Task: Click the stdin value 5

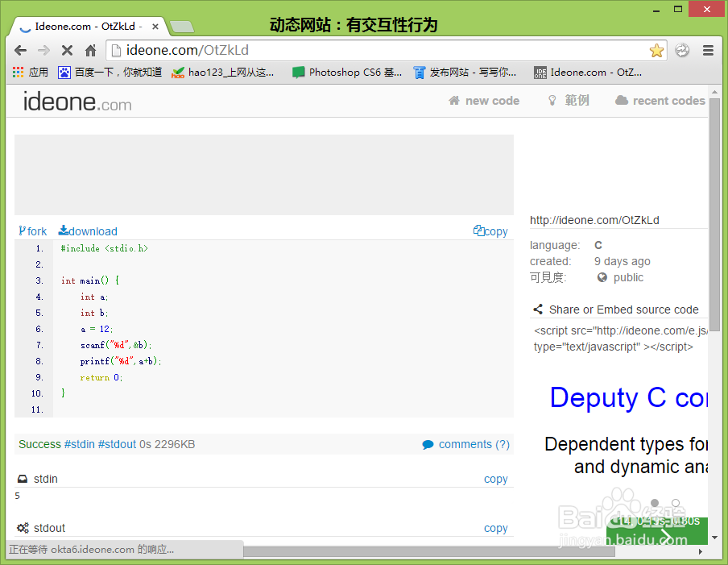Action: click(x=17, y=496)
